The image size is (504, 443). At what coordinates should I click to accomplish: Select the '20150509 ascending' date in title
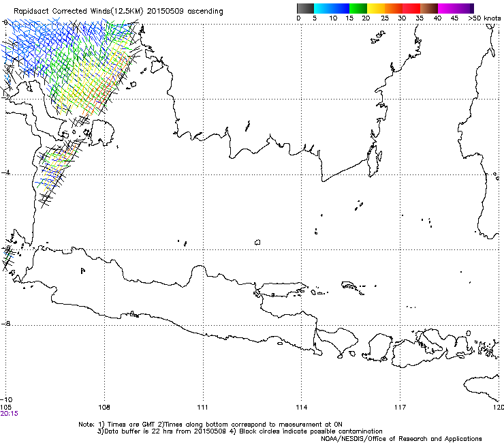coord(185,12)
